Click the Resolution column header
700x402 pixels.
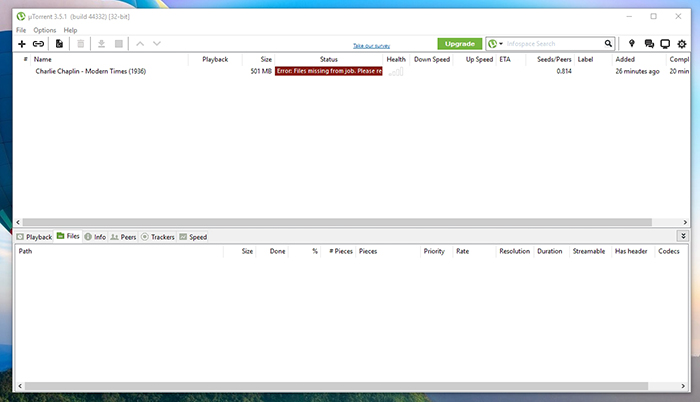pyautogui.click(x=514, y=251)
